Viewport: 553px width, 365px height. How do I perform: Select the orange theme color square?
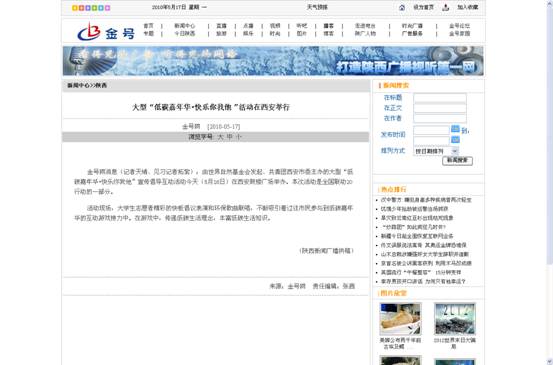(x=81, y=8)
